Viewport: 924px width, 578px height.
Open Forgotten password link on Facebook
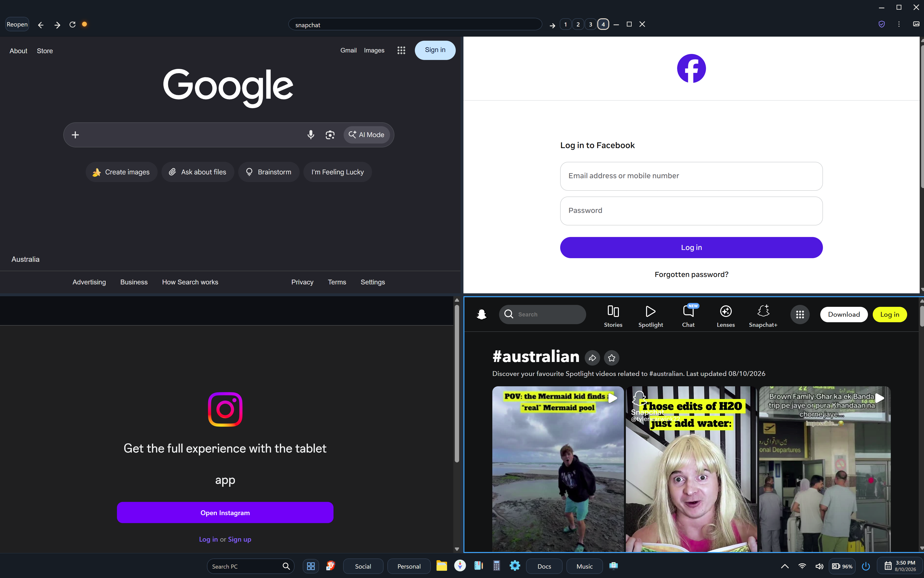click(691, 275)
